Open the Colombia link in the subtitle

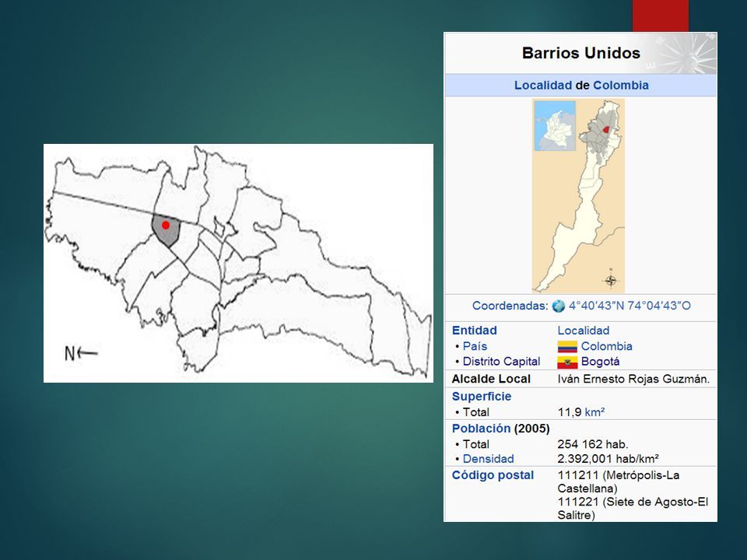pyautogui.click(x=621, y=86)
